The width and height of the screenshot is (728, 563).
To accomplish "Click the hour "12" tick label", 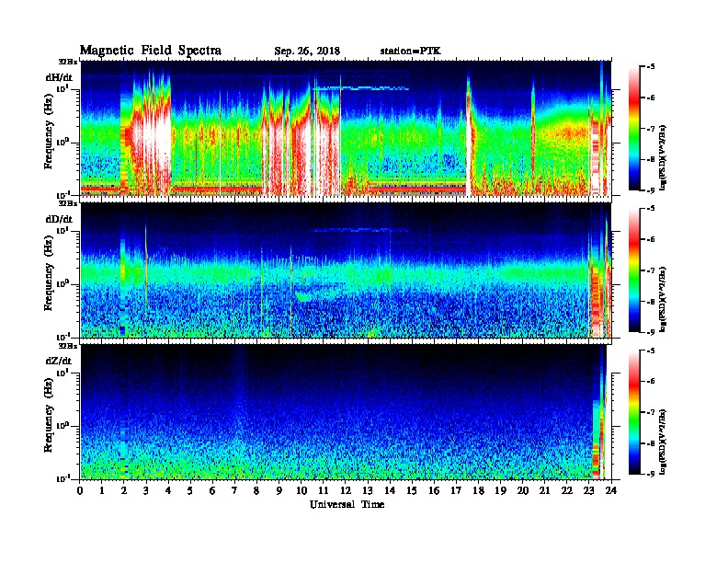I will click(346, 490).
